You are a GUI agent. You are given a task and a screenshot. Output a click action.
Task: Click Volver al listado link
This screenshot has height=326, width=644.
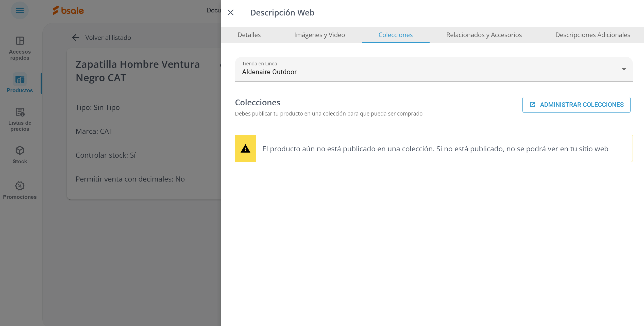[x=108, y=38]
